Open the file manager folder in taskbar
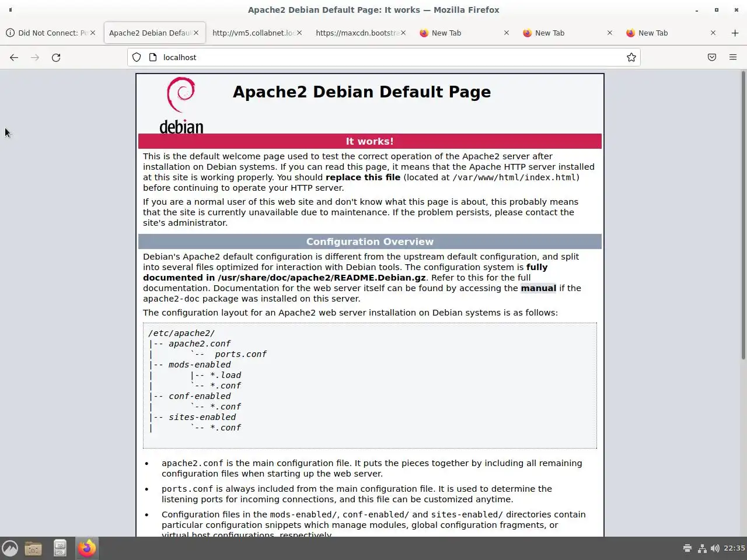This screenshot has width=747, height=560. tap(33, 548)
